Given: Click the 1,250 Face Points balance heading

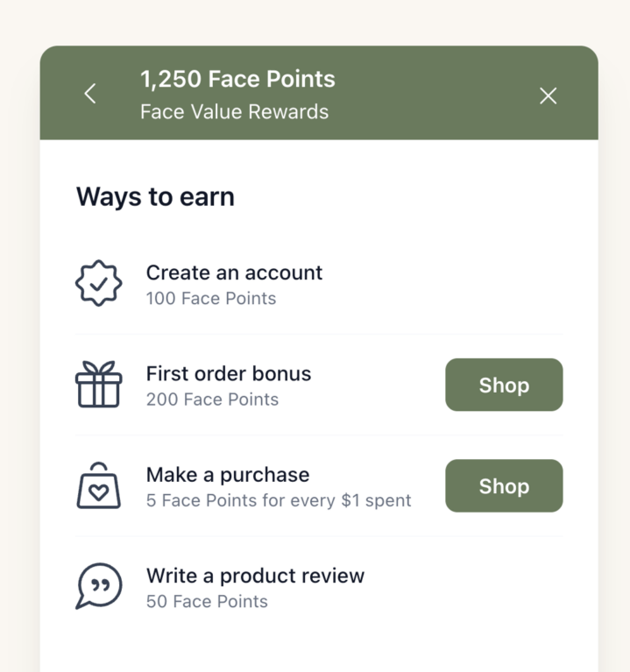Looking at the screenshot, I should pos(237,79).
